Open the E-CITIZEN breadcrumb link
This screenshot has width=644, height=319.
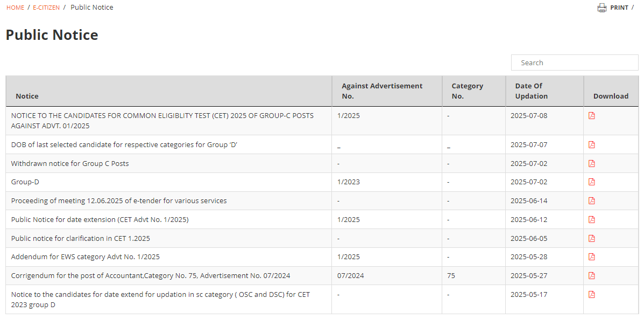click(46, 8)
